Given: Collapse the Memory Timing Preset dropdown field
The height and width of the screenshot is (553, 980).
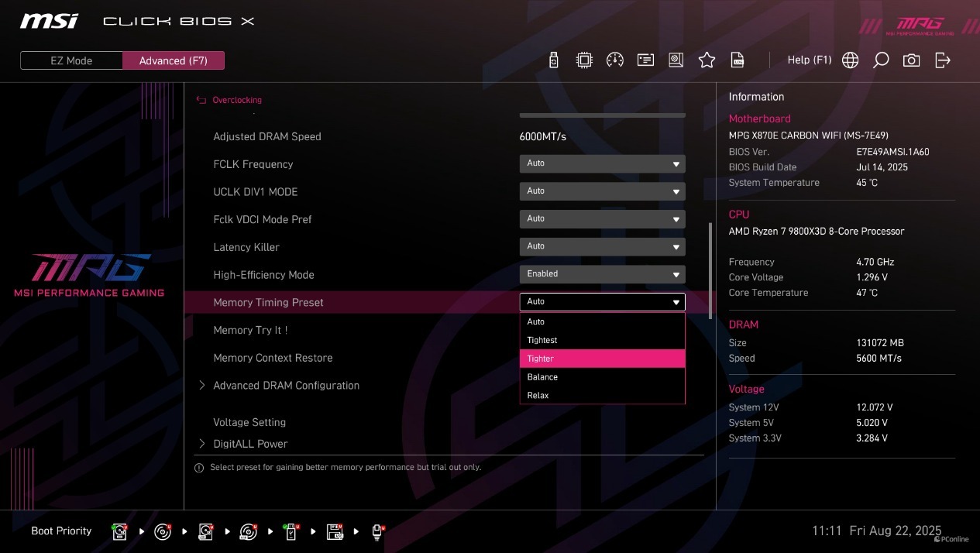Looking at the screenshot, I should 602,302.
